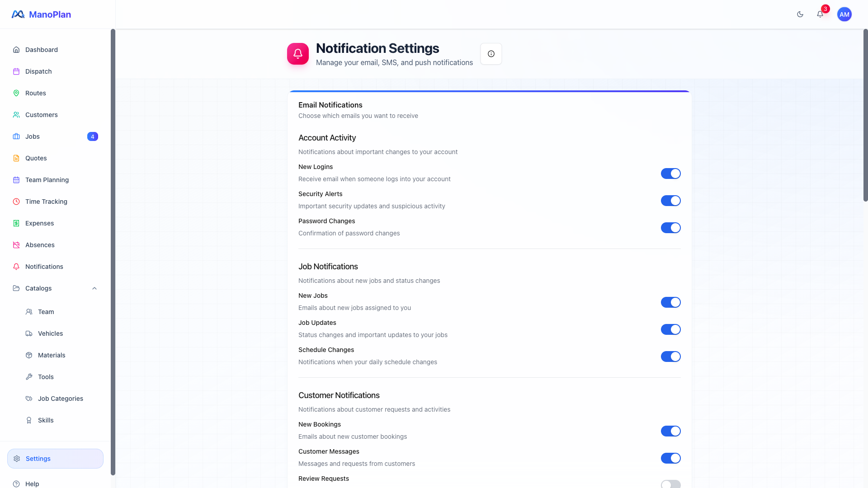The image size is (868, 488).
Task: Click the Time Tracking clock icon
Action: 16,202
